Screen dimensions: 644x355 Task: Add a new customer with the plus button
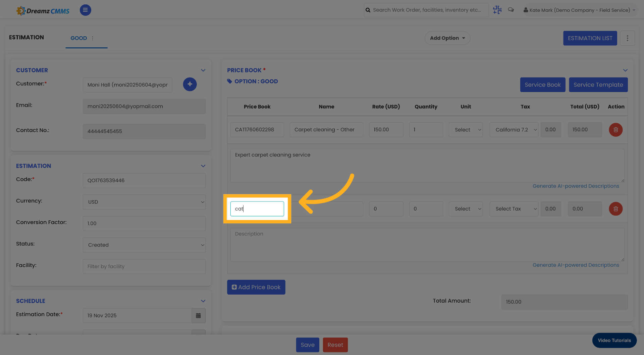coord(190,84)
